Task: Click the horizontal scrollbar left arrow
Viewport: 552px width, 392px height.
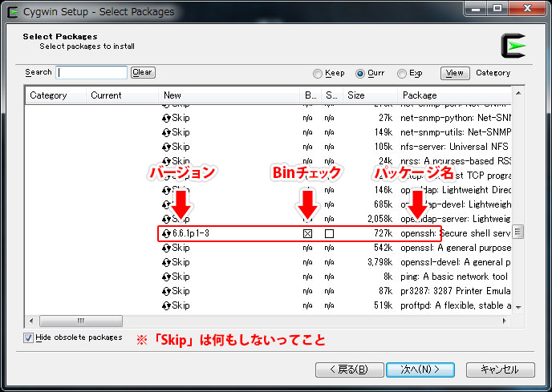Action: tap(31, 321)
